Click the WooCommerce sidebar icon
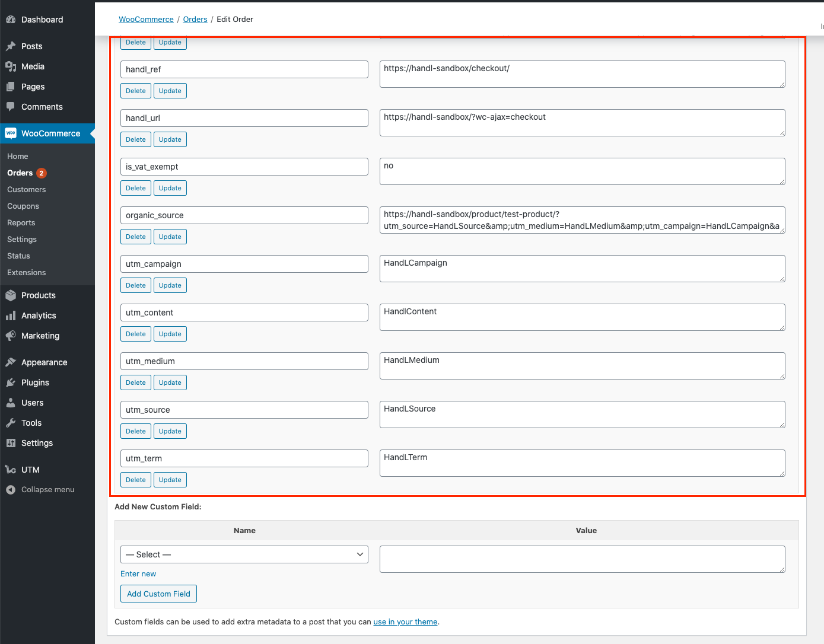Viewport: 824px width, 644px height. tap(11, 133)
